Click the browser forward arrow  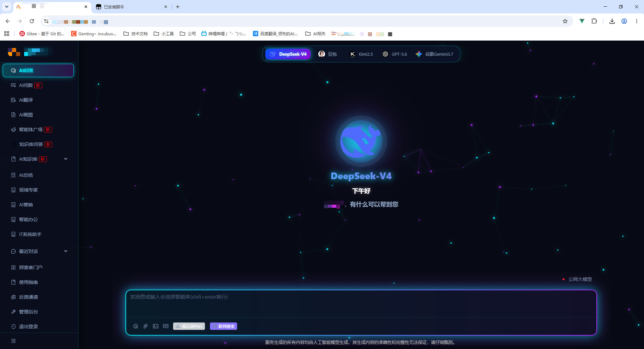(20, 21)
